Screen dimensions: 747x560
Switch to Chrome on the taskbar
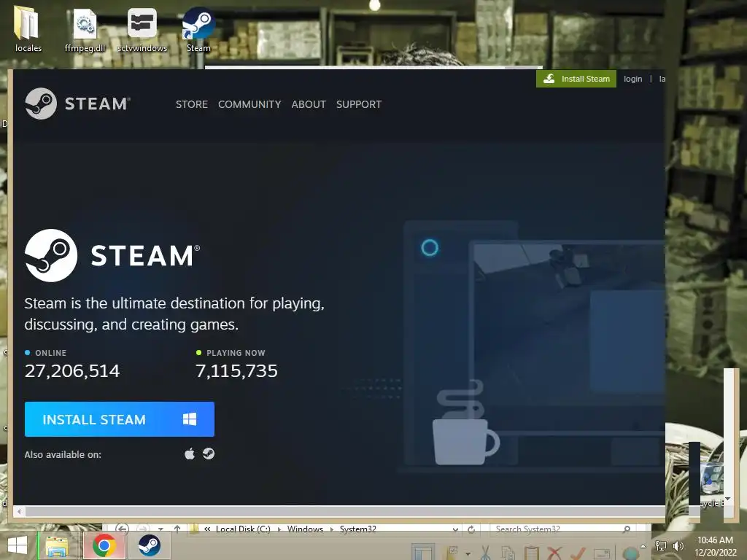104,545
